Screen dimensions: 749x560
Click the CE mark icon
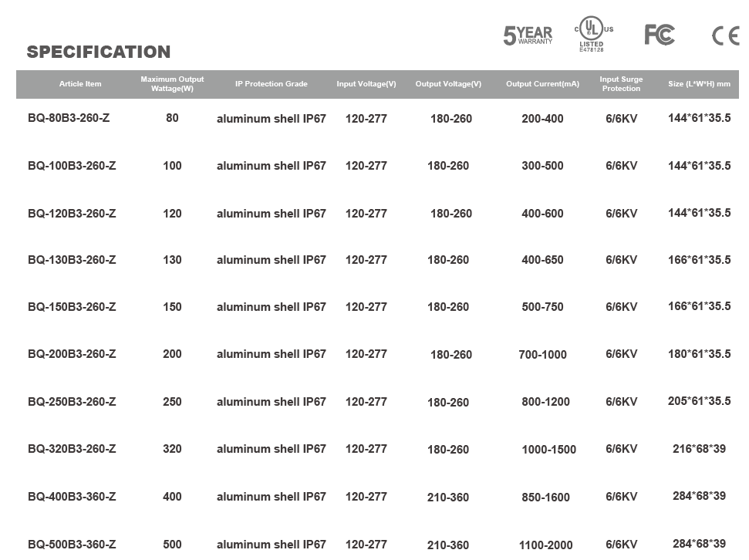tap(726, 35)
